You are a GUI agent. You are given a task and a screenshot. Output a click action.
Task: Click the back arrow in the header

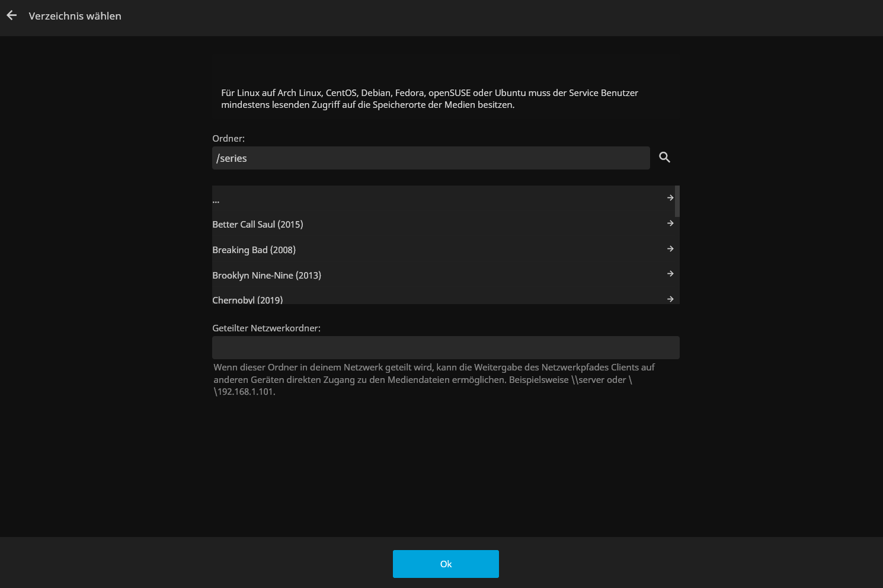(12, 16)
